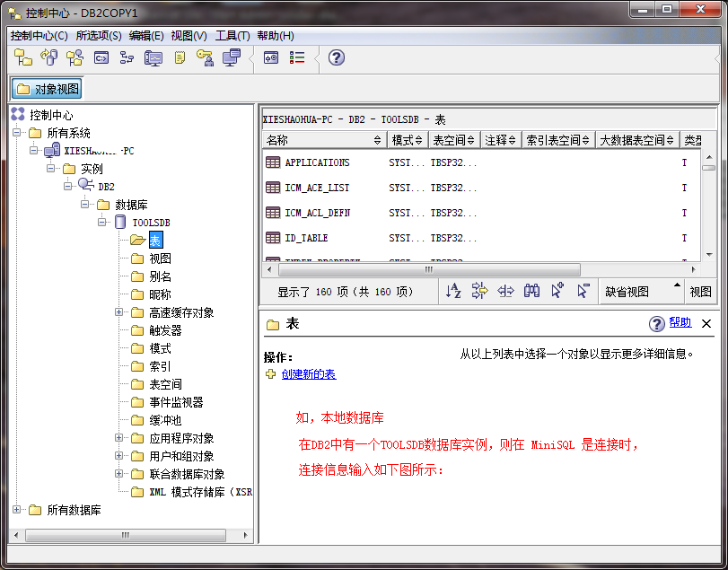
Task: Click the A-Z sort icon
Action: [453, 291]
